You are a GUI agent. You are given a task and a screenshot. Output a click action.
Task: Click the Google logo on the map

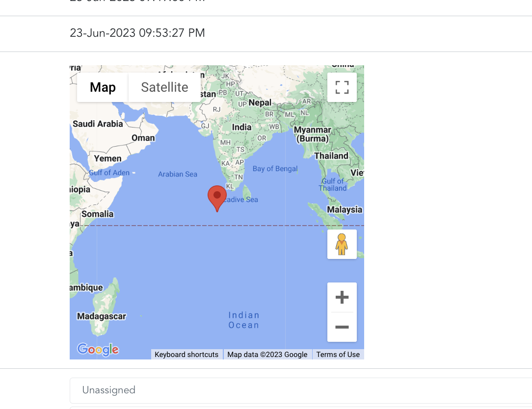[98, 349]
